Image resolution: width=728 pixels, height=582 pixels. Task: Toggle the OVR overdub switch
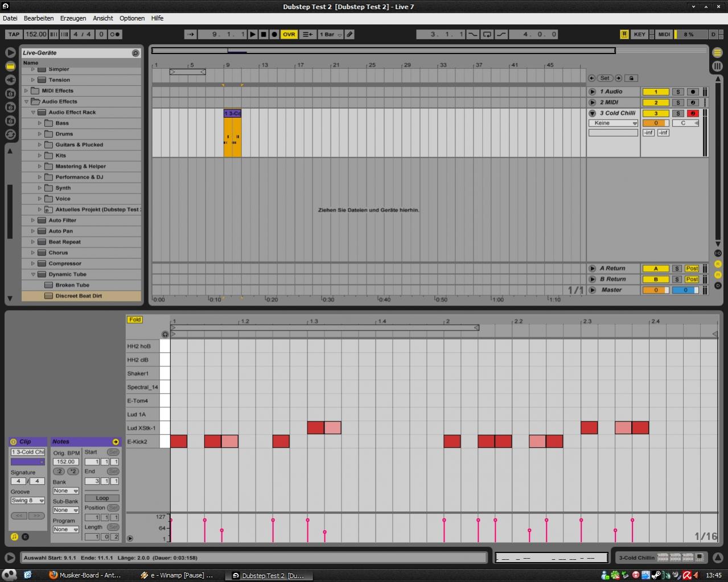tap(289, 34)
